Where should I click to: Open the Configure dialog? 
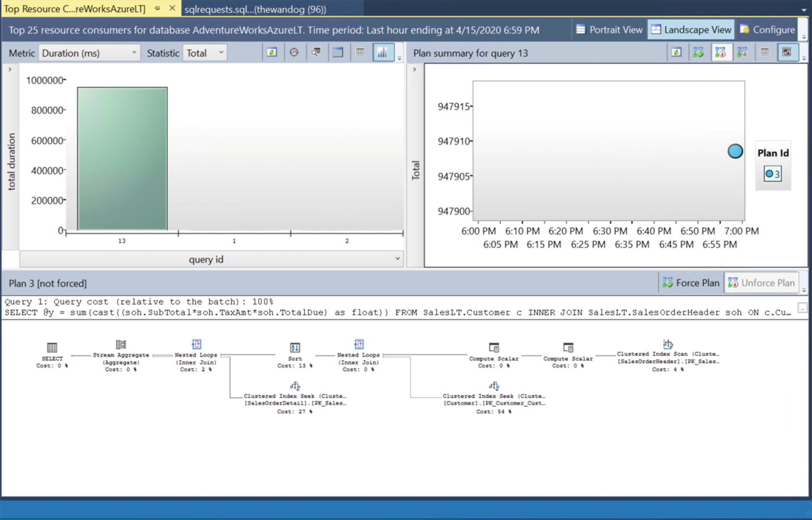pos(767,29)
